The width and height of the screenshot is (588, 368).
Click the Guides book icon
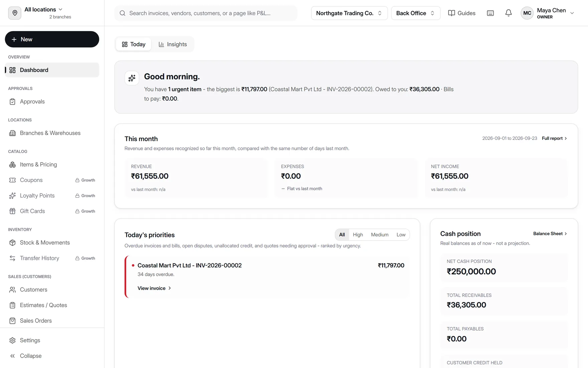pyautogui.click(x=451, y=13)
